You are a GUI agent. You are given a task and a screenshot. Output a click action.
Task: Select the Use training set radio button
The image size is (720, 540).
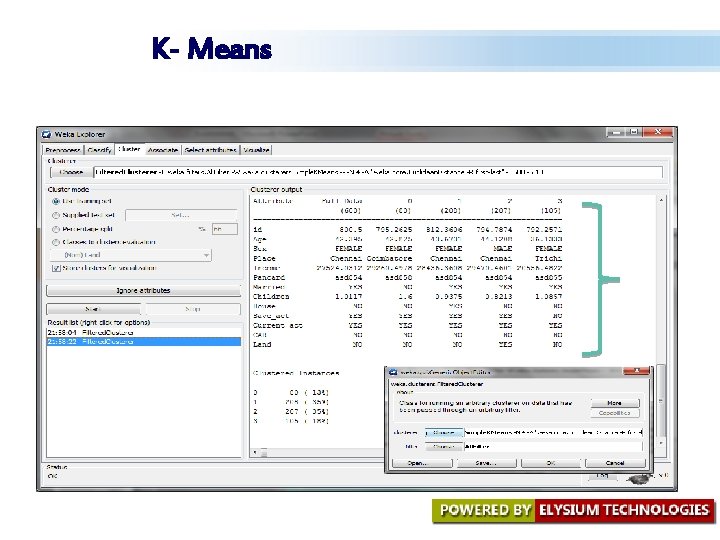click(56, 201)
